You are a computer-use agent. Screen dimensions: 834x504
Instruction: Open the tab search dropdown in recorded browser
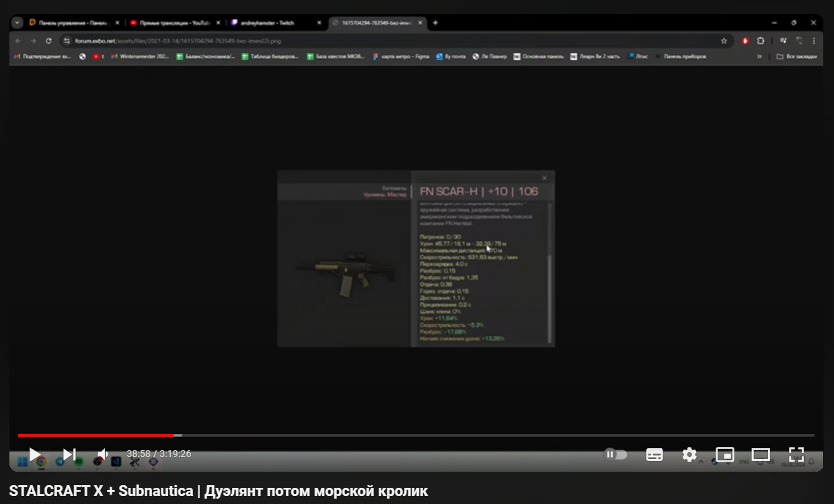point(18,22)
